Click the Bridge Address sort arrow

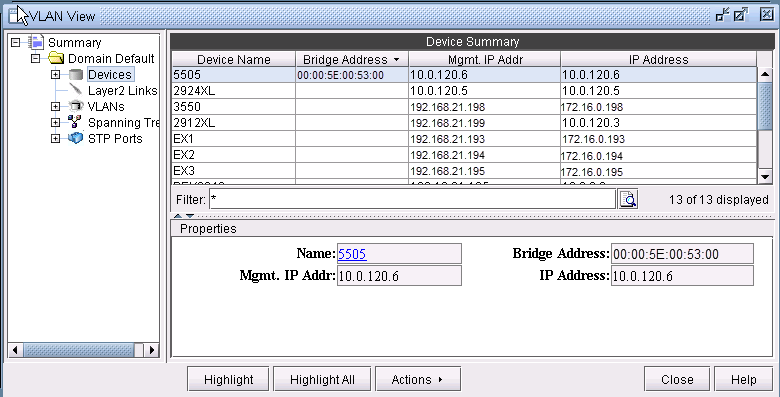tap(396, 60)
